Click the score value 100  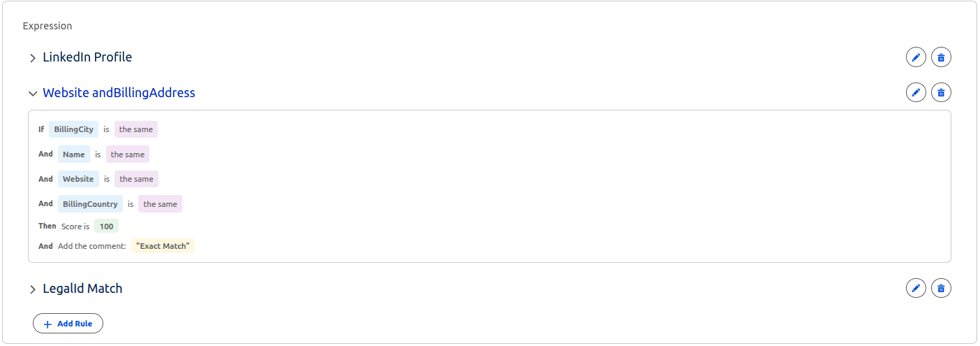click(106, 226)
